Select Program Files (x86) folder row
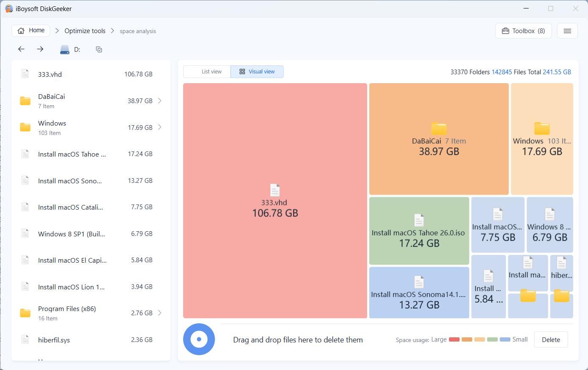The image size is (588, 370). 91,313
